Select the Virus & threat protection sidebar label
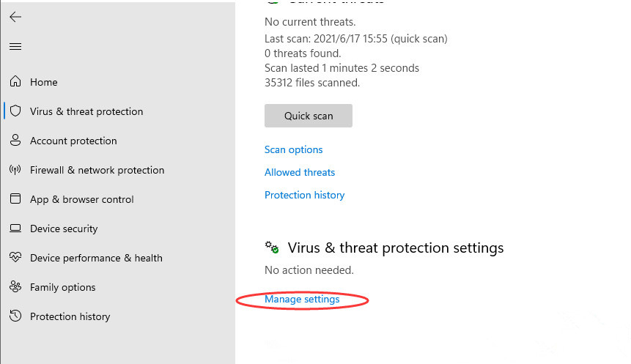This screenshot has width=631, height=364. coord(86,111)
